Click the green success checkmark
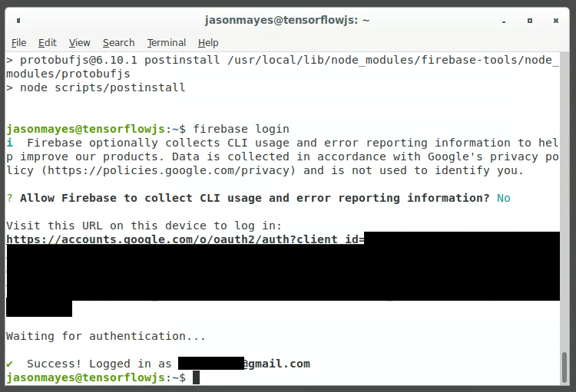The image size is (576, 392). 9,364
